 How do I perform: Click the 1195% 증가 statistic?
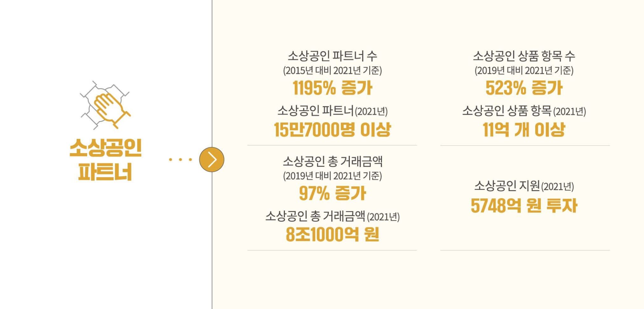(332, 88)
